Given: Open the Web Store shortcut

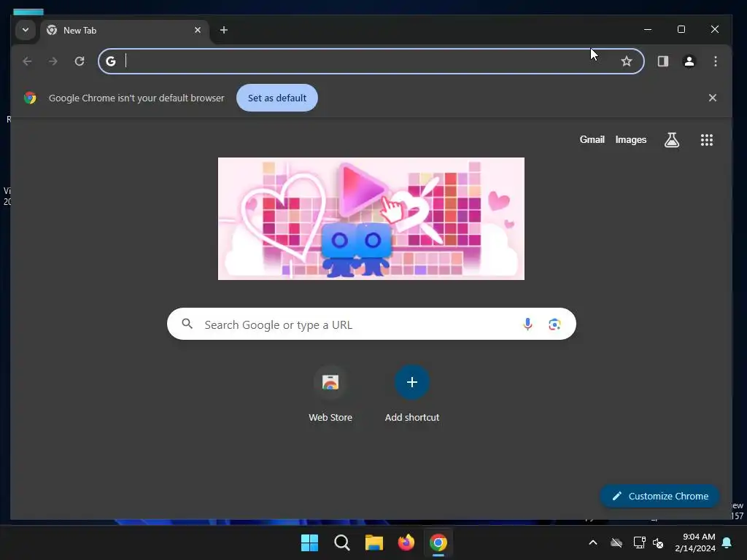Looking at the screenshot, I should (x=330, y=394).
